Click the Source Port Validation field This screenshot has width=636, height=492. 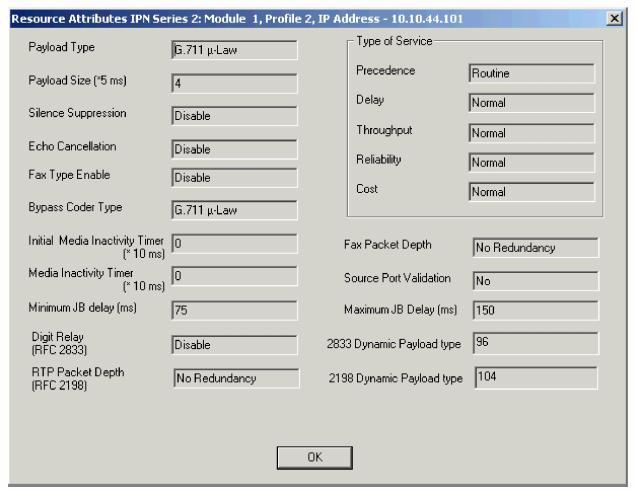pyautogui.click(x=533, y=279)
